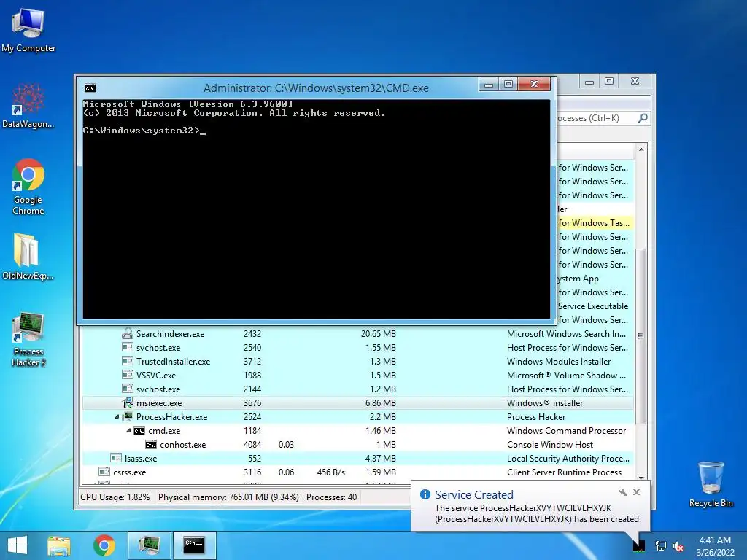Open File Explorer from the taskbar
This screenshot has width=747, height=560.
(x=59, y=545)
